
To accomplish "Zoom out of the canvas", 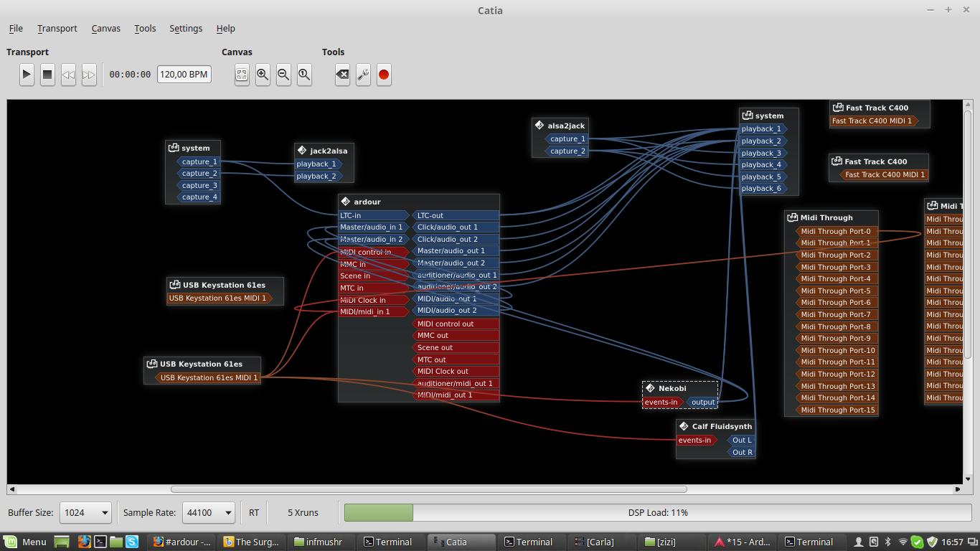I will pos(283,74).
